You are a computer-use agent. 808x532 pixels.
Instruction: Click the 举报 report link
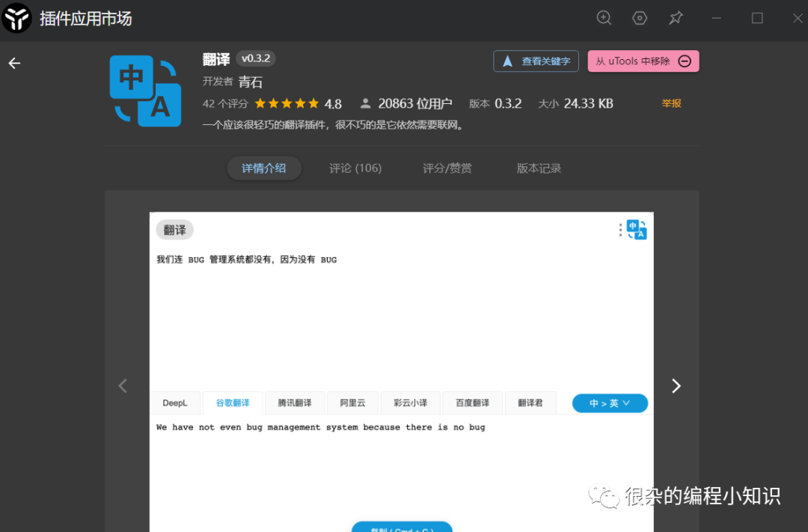pyautogui.click(x=671, y=103)
